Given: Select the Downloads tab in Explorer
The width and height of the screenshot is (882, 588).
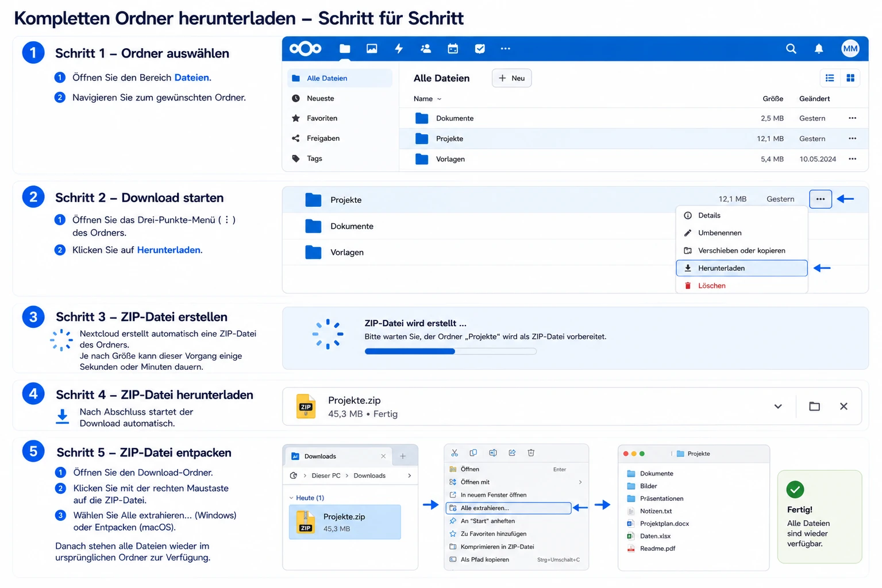Looking at the screenshot, I should [x=338, y=457].
